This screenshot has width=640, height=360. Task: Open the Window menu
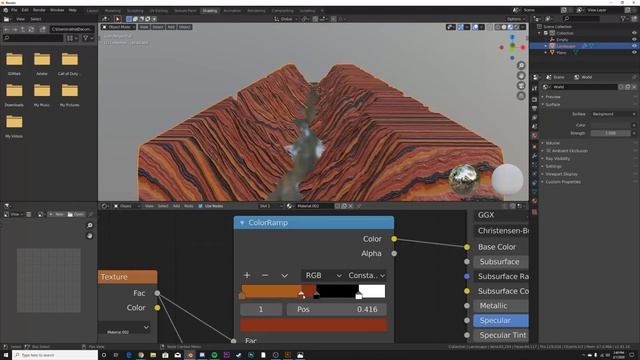tap(57, 10)
